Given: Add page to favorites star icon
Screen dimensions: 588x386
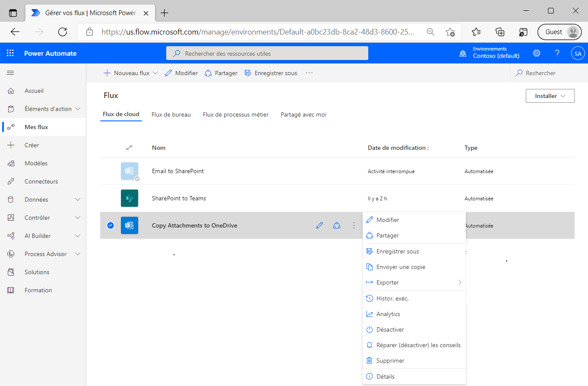Looking at the screenshot, I should click(x=450, y=32).
